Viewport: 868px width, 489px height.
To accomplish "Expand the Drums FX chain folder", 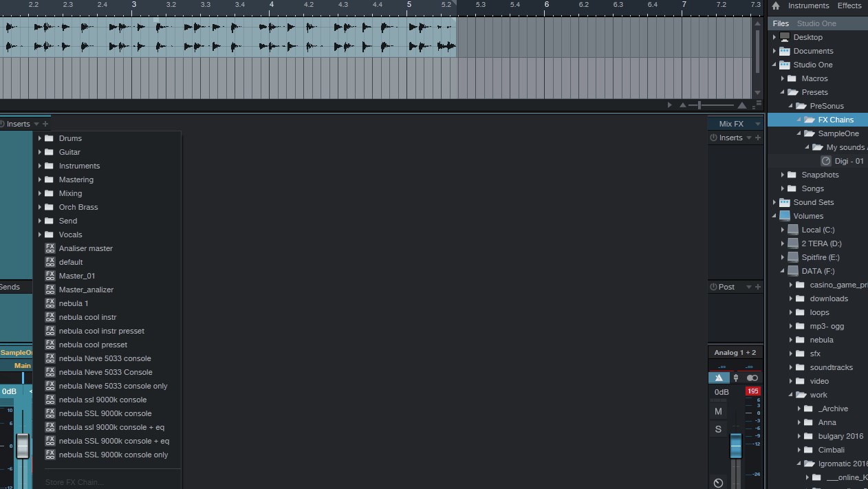I will (x=40, y=138).
